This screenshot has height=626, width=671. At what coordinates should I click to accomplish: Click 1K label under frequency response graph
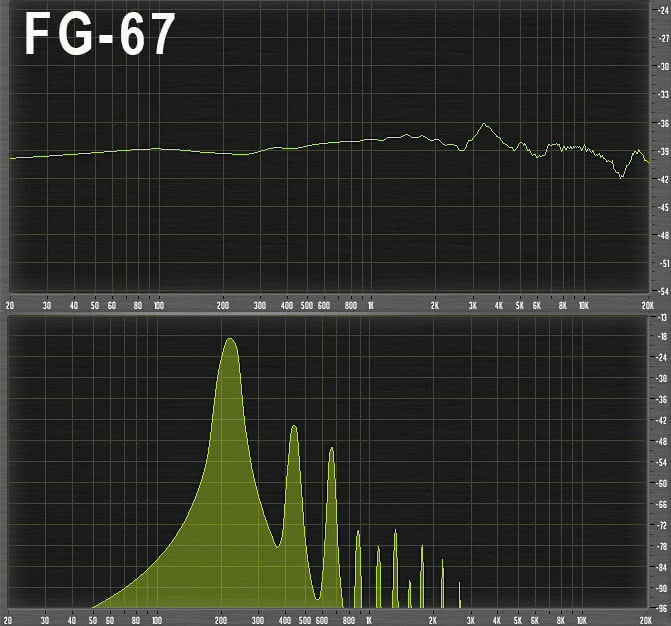pos(371,306)
